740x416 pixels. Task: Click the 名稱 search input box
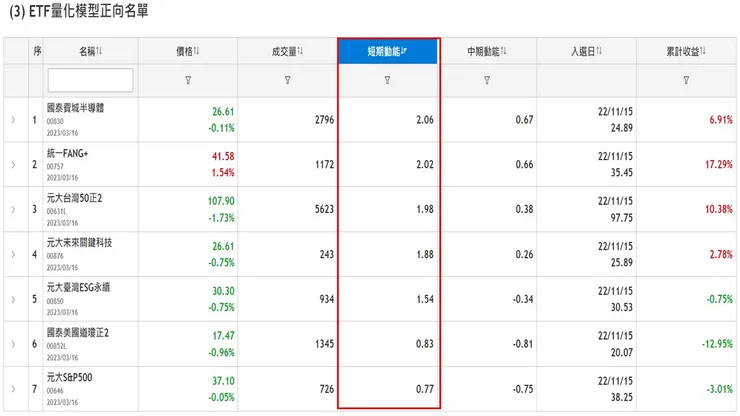(x=90, y=80)
